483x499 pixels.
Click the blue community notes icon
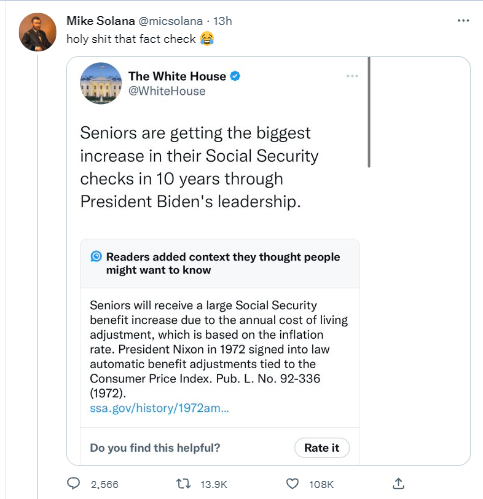tap(96, 256)
